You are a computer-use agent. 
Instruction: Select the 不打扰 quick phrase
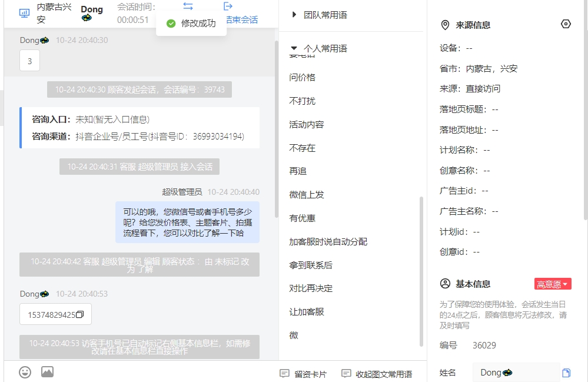coord(303,101)
